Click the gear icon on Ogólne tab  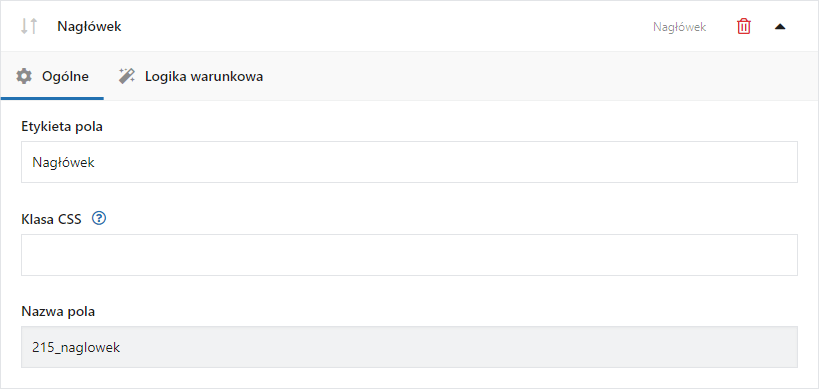coord(24,77)
